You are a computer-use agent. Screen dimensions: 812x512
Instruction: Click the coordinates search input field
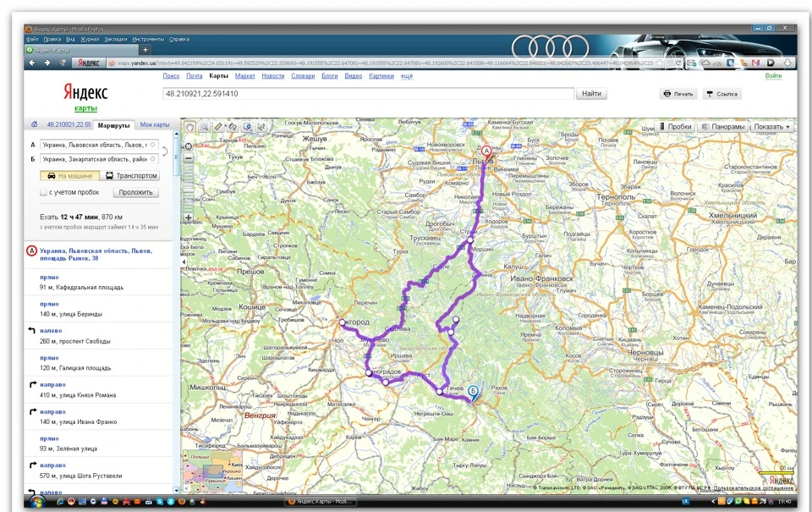(x=368, y=94)
